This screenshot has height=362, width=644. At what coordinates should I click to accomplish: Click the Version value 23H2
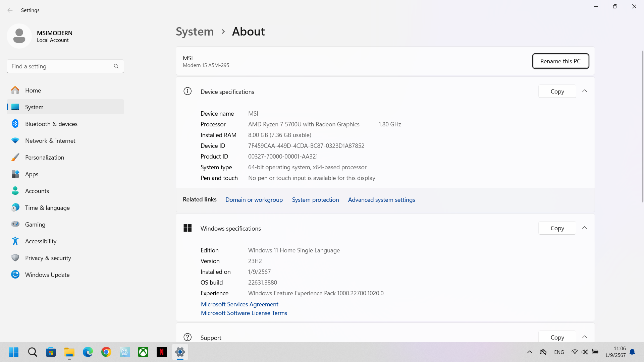255,261
